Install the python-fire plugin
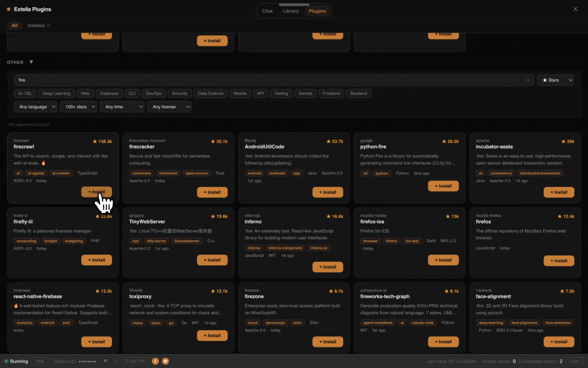 pyautogui.click(x=443, y=186)
